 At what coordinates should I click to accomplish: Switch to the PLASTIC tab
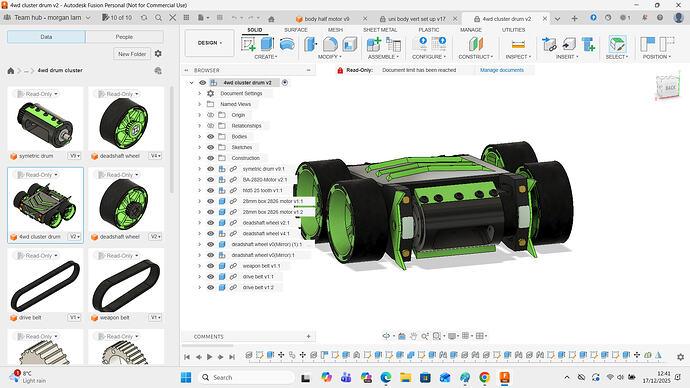point(429,30)
